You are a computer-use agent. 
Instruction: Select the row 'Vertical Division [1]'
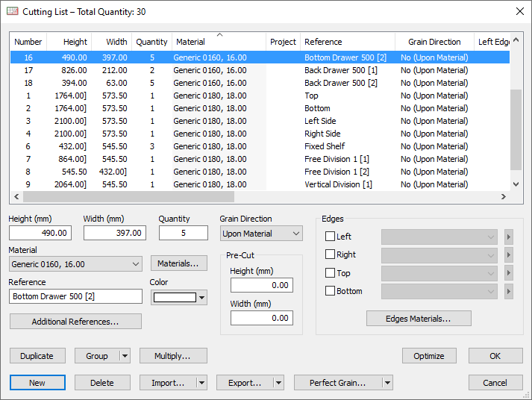[x=260, y=184]
